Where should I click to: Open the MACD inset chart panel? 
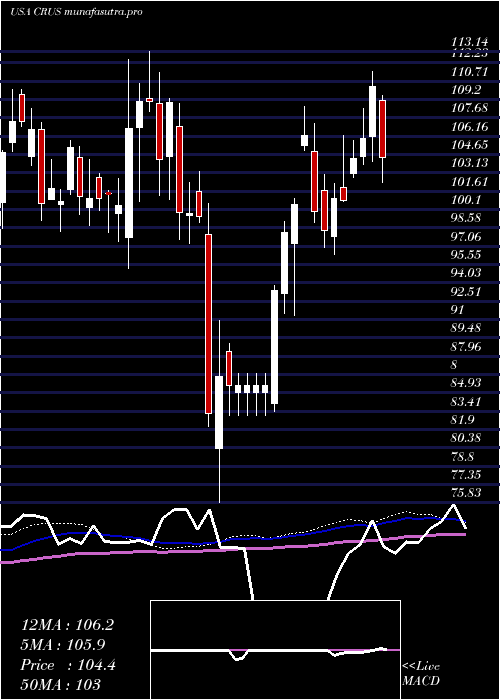pos(275,650)
